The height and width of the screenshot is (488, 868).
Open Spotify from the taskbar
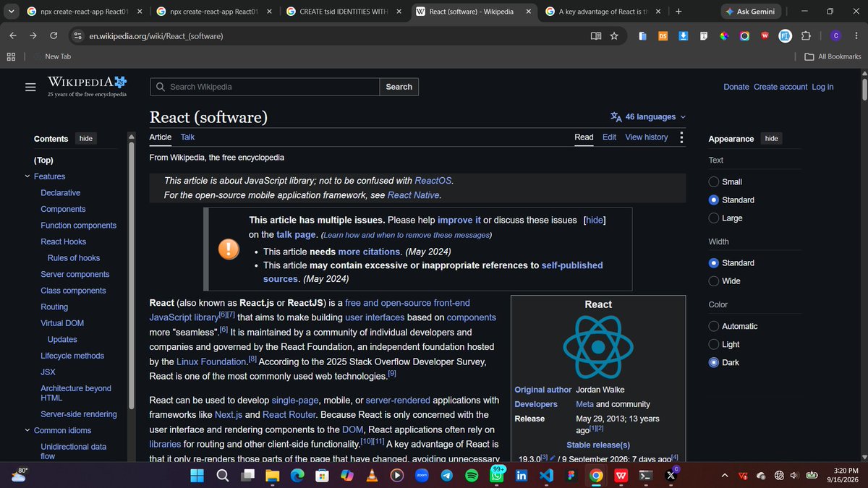(471, 476)
